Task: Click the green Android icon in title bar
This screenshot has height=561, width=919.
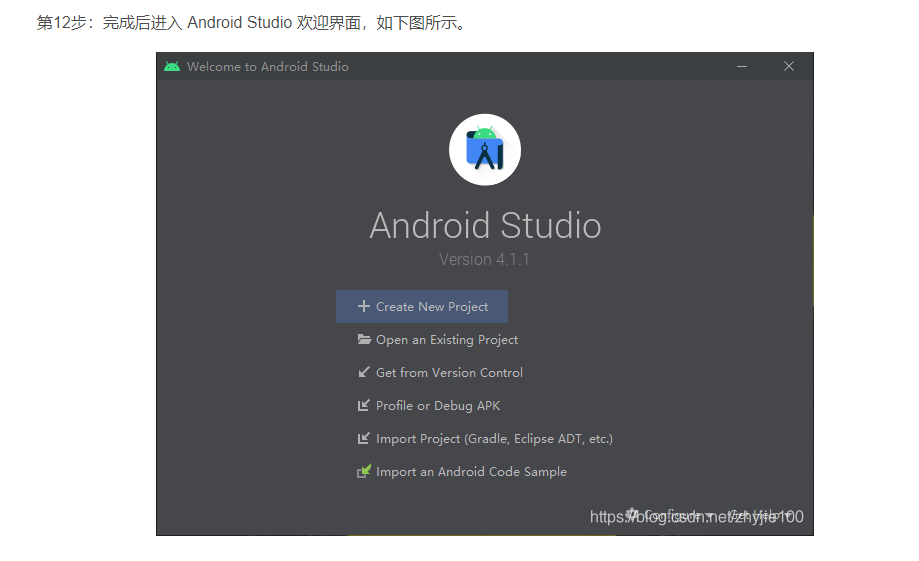Action: (172, 66)
